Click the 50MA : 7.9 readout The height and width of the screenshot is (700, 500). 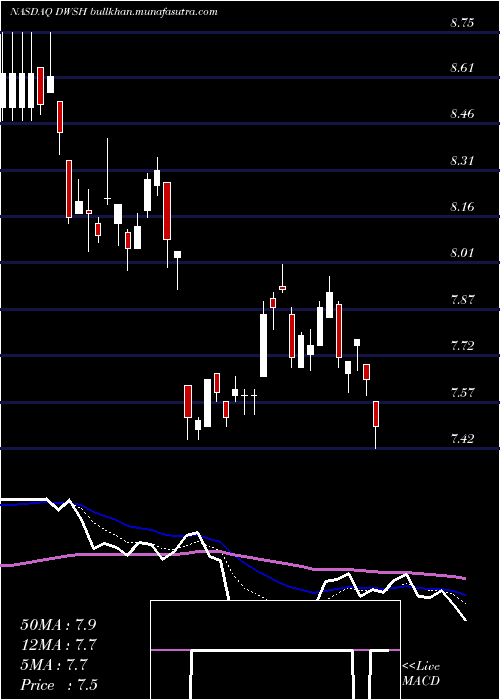(58, 625)
